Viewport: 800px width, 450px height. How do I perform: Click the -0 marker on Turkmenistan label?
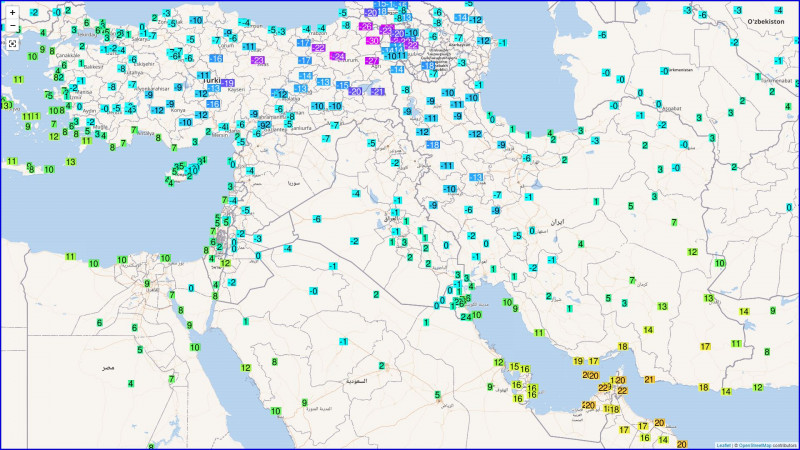664,71
